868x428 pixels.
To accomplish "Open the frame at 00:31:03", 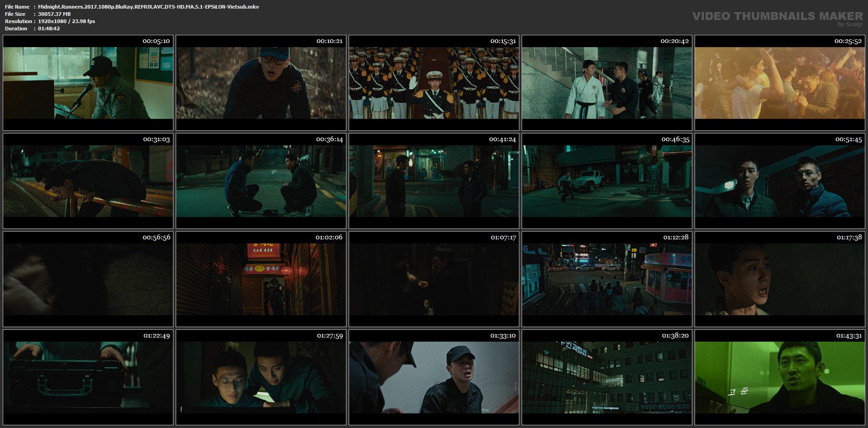I will pyautogui.click(x=88, y=181).
